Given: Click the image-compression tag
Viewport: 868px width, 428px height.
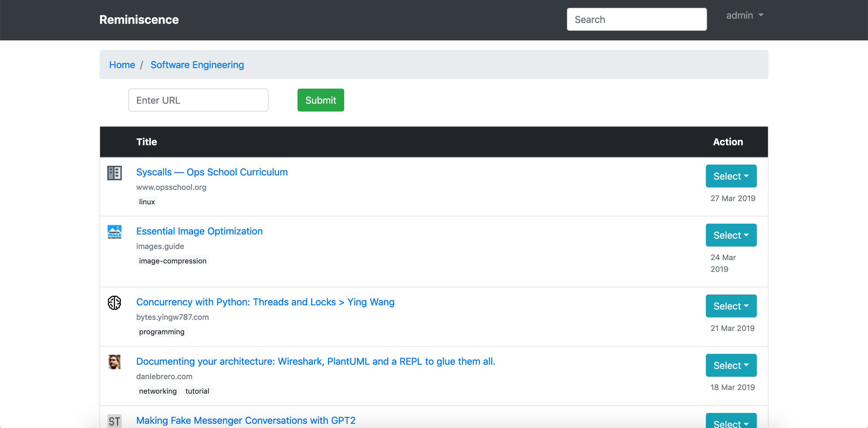Looking at the screenshot, I should pyautogui.click(x=172, y=261).
